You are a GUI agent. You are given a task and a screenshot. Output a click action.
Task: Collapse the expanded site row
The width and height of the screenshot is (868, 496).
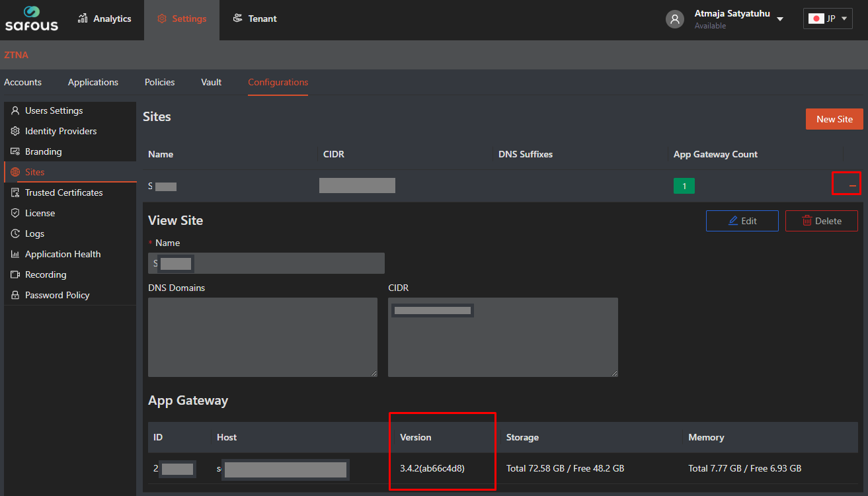pos(852,186)
